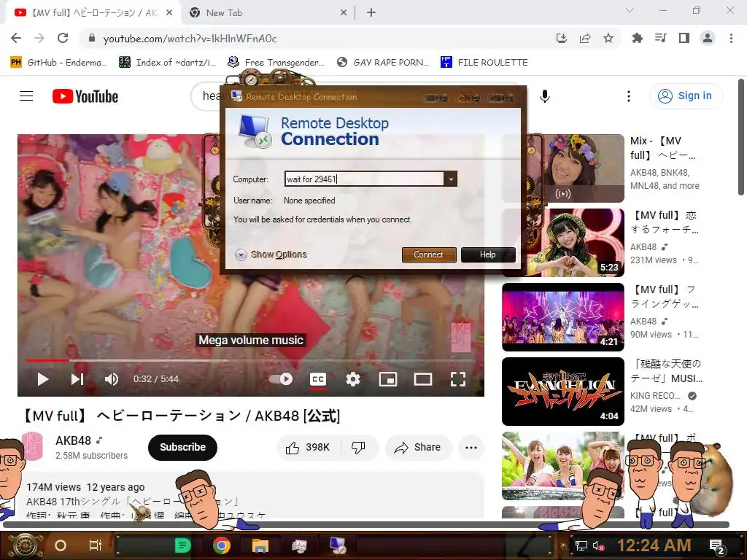747x560 pixels.
Task: Open the Evangelion 4:04 video thumbnail
Action: (x=563, y=391)
